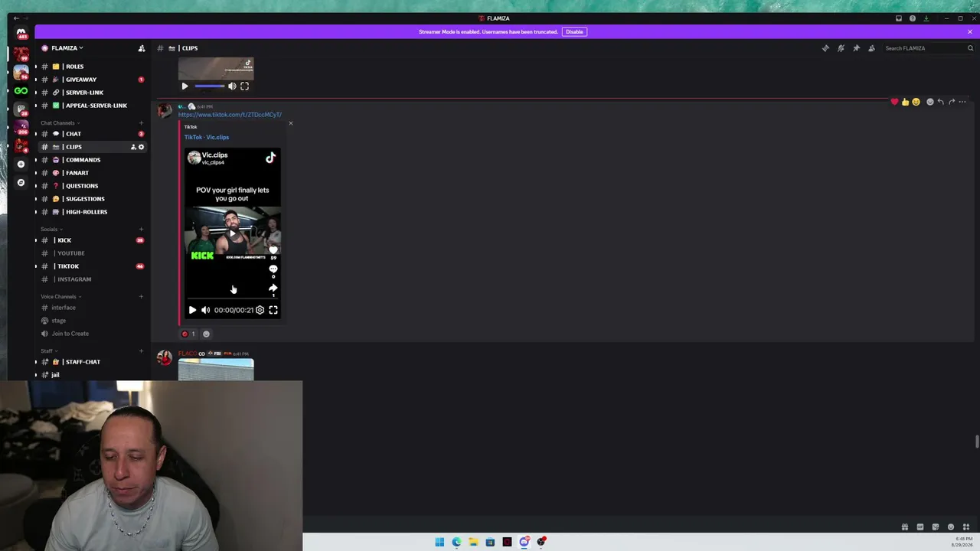Open Apps icon in message bar
Viewport: 980px width, 551px height.
point(966,527)
